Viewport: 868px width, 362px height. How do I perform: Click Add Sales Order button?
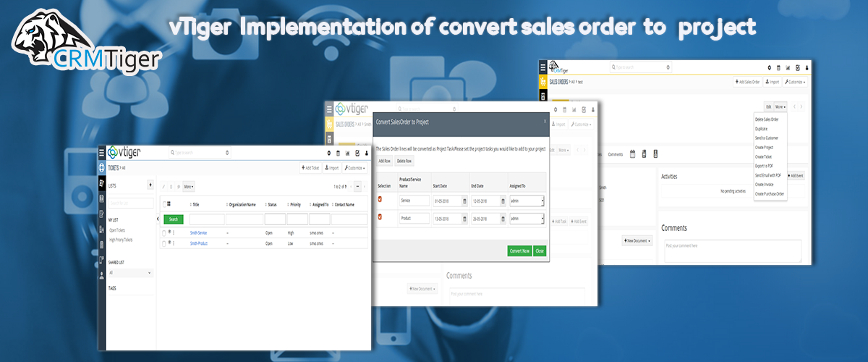[747, 82]
